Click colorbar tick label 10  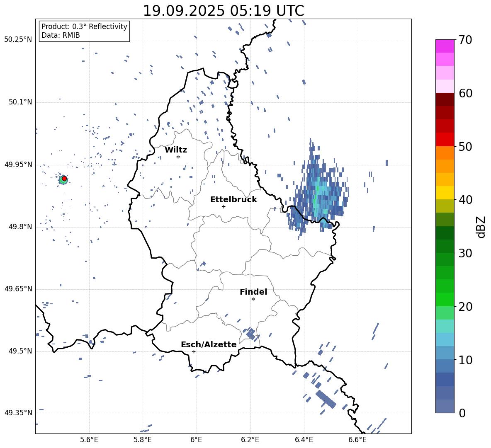465,360
